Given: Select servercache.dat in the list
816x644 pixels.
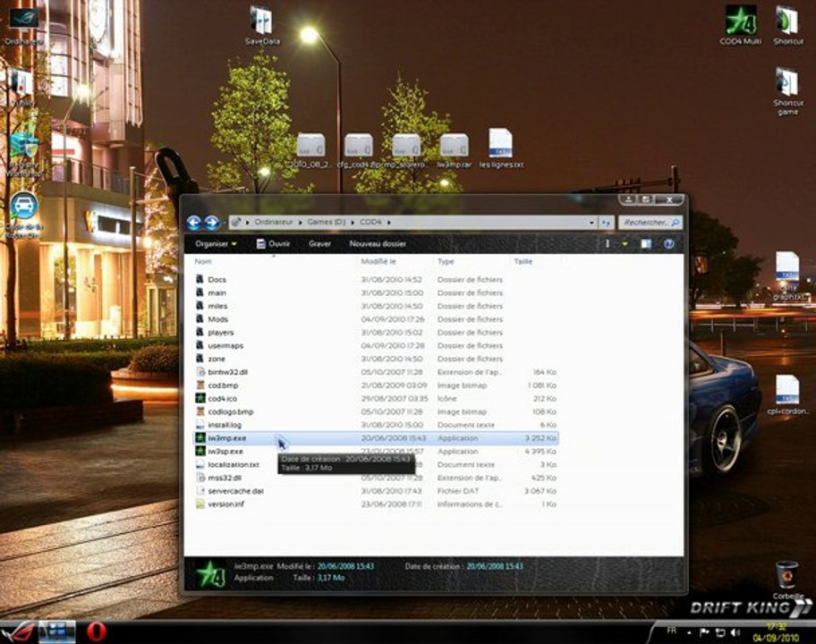Looking at the screenshot, I should point(235,491).
